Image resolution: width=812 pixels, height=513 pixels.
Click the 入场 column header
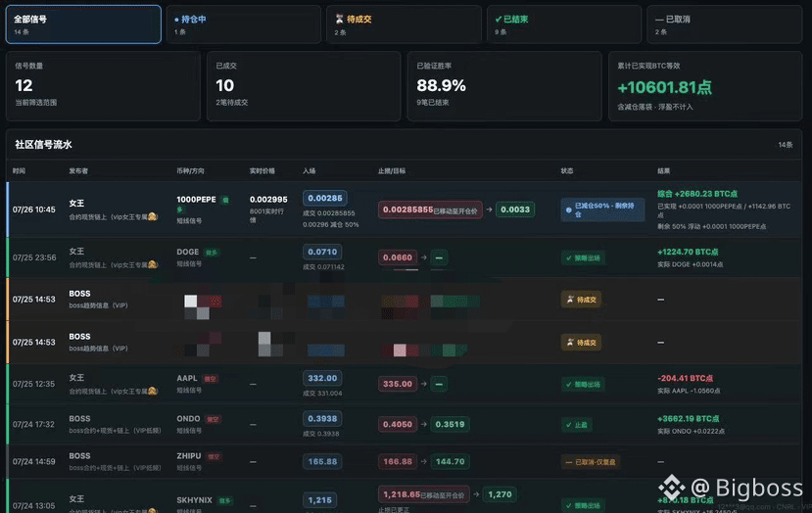310,170
